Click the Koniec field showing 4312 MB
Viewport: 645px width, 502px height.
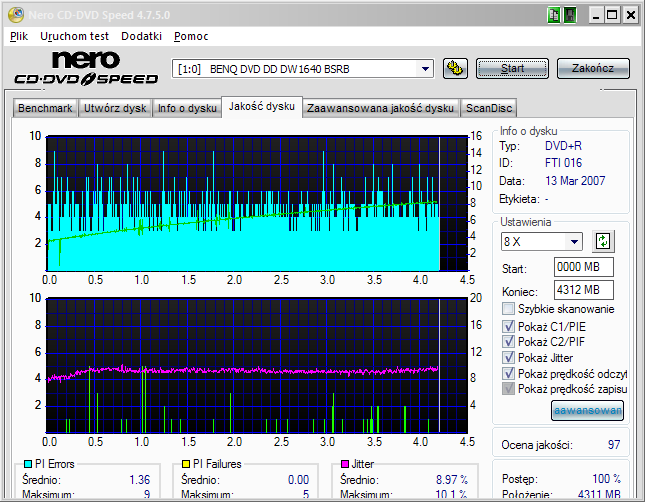coord(584,290)
